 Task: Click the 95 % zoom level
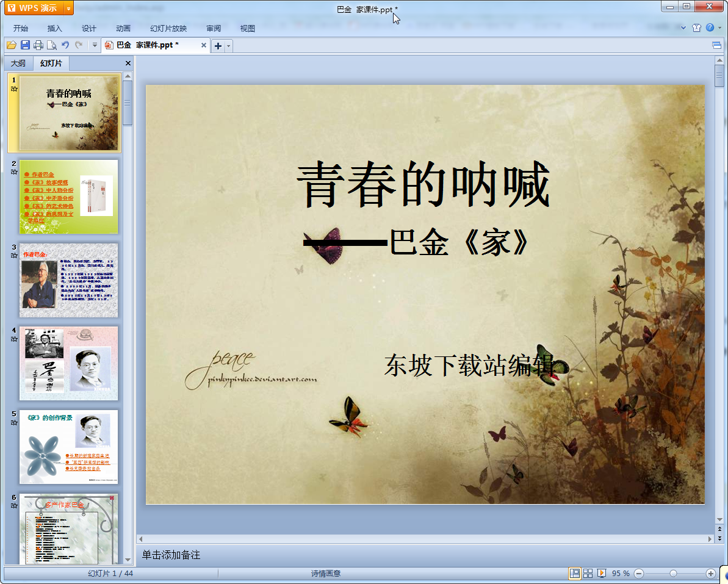(620, 574)
